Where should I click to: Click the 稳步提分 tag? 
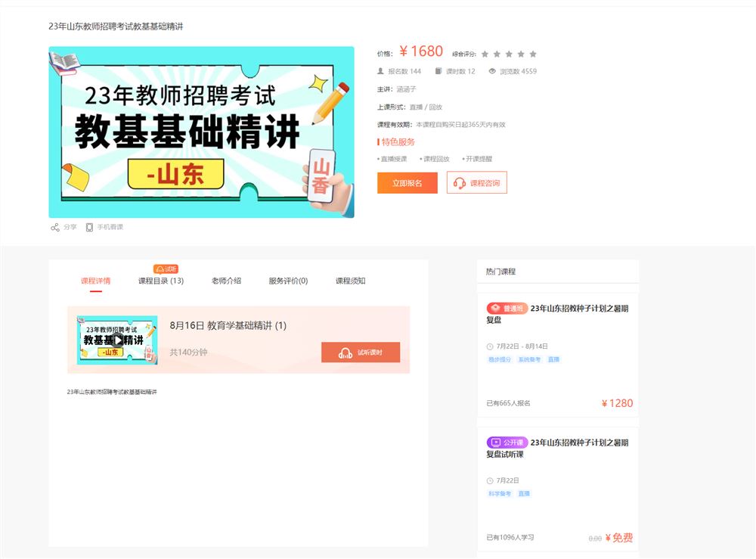tap(500, 359)
